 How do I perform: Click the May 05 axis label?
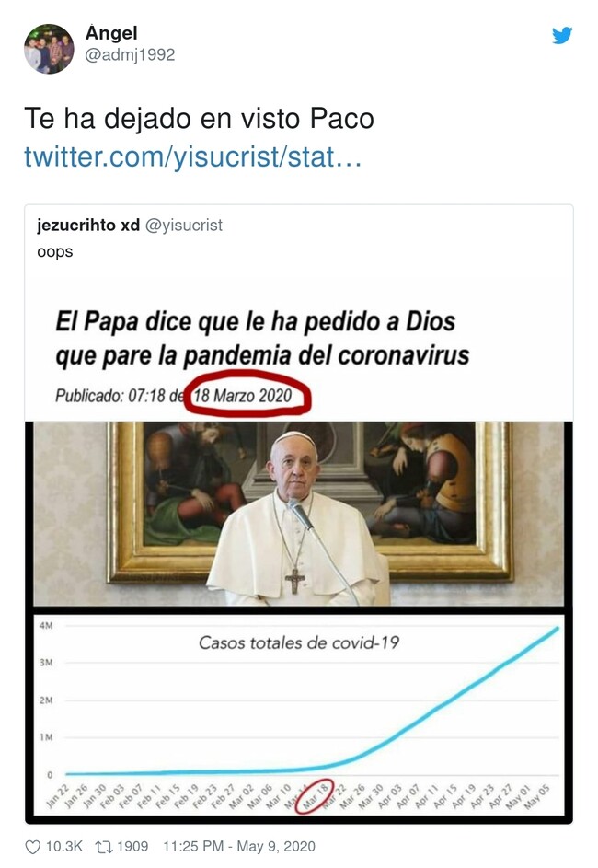[537, 796]
